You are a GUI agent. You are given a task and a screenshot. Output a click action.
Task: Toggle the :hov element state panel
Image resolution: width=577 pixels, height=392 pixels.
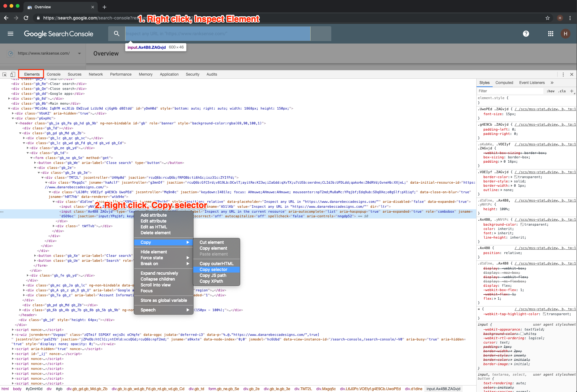point(550,91)
